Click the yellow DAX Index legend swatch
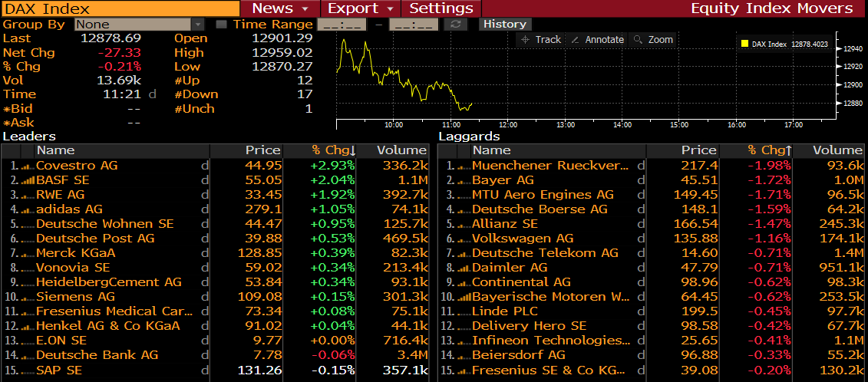This screenshot has height=382, width=868. point(745,43)
